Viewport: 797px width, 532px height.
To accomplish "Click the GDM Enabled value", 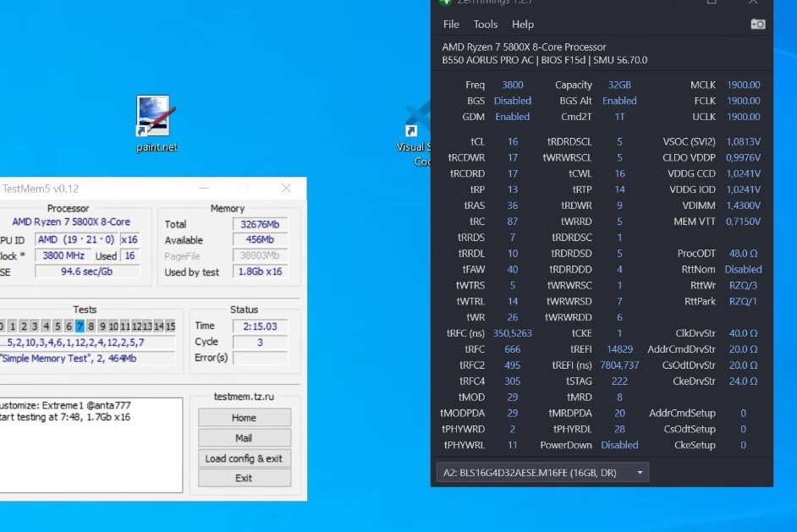I will click(x=513, y=117).
